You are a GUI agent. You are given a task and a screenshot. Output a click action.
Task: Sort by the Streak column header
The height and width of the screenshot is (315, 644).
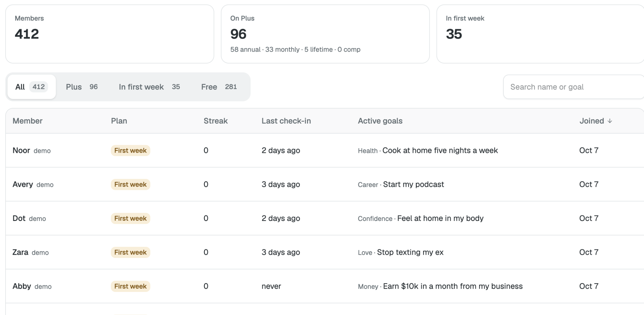216,121
